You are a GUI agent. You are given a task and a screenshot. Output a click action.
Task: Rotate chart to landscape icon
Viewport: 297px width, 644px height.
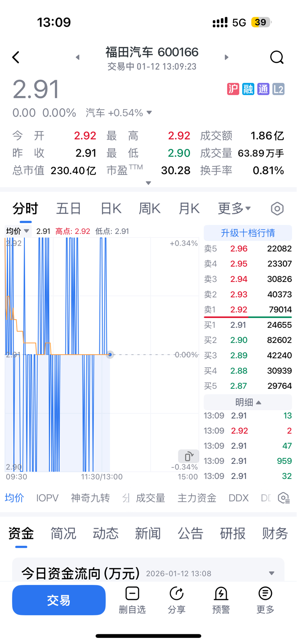coord(188,456)
